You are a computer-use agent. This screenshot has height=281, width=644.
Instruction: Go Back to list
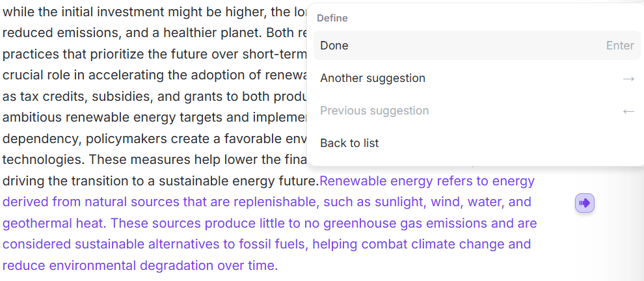point(349,143)
